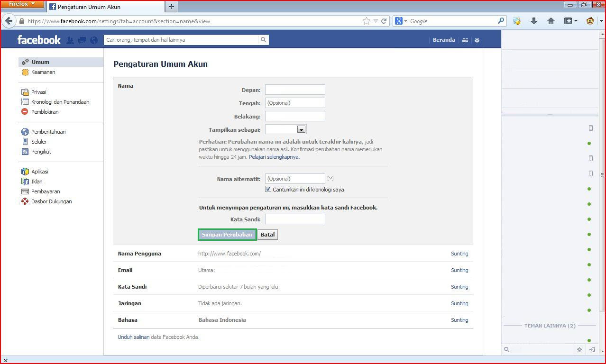This screenshot has height=364, width=606.
Task: Open Umum settings section
Action: 61,62
